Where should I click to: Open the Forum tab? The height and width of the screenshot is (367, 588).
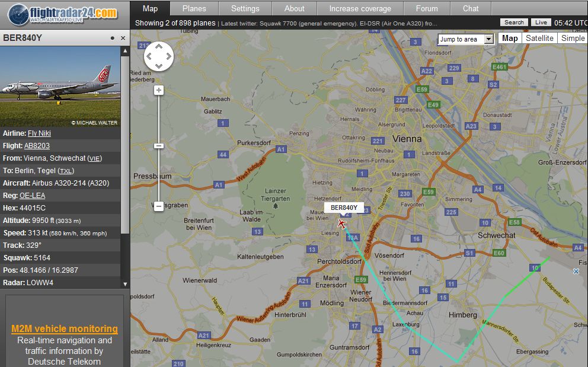coord(427,8)
